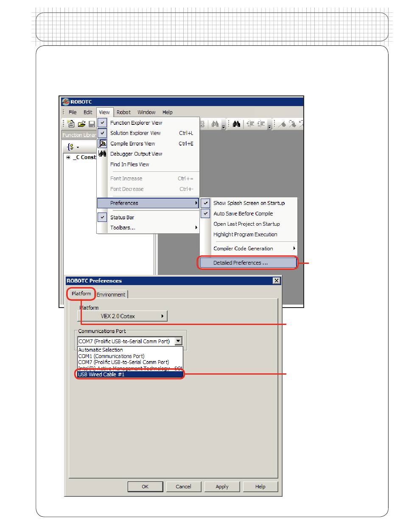
Task: Click the Help button in Preferences dialog
Action: [x=260, y=487]
